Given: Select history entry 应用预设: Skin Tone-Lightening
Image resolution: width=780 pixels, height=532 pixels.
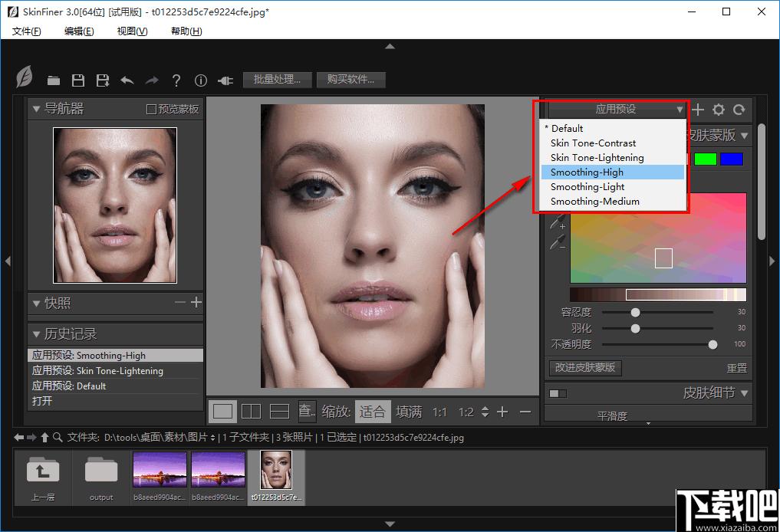Looking at the screenshot, I should (x=115, y=371).
